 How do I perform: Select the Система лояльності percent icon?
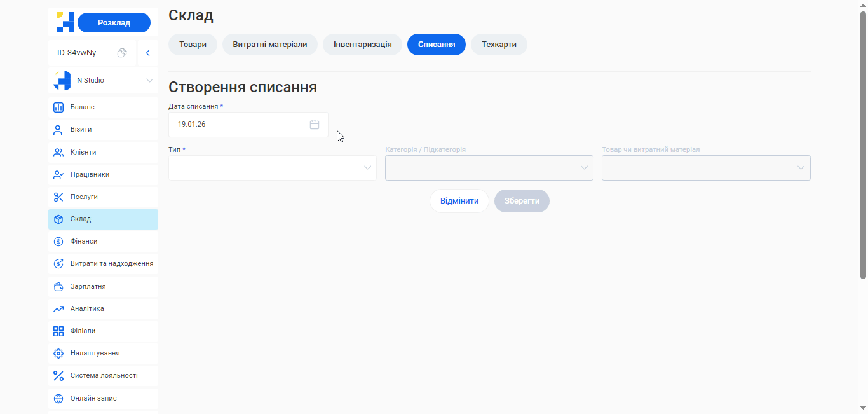[x=58, y=375]
